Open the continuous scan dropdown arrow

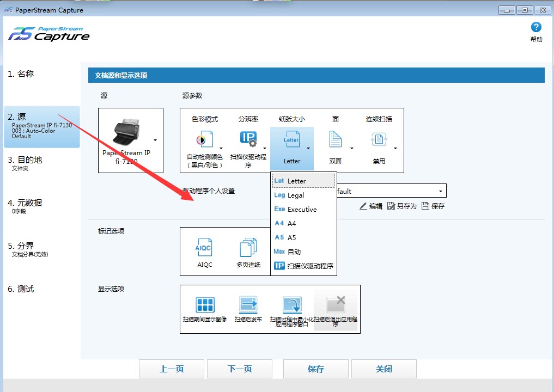pos(395,148)
